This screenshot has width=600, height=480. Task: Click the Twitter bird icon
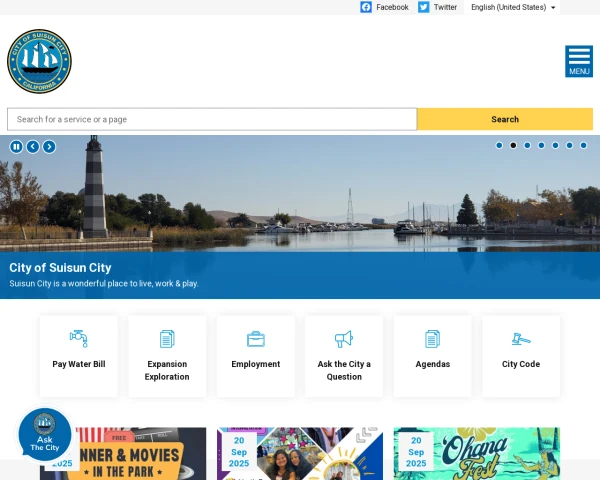(424, 7)
